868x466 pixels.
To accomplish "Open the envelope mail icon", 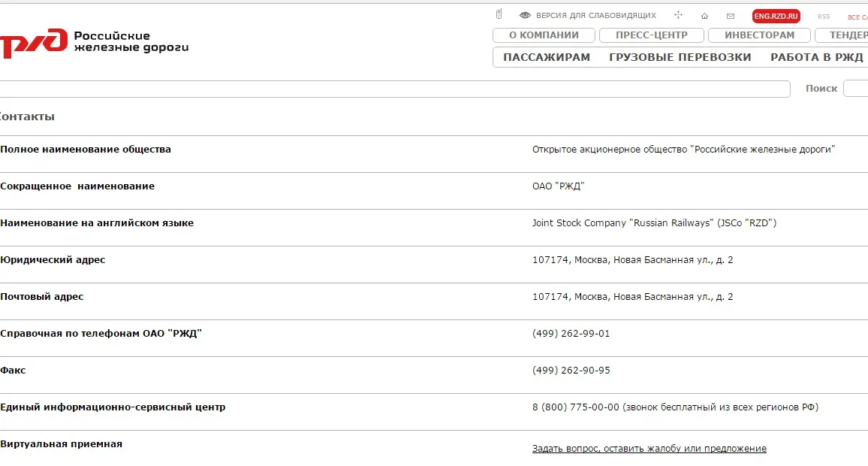I will coord(731,16).
